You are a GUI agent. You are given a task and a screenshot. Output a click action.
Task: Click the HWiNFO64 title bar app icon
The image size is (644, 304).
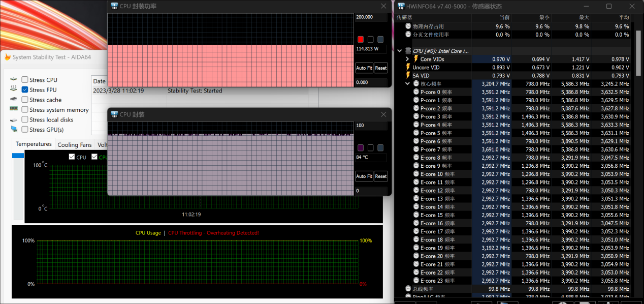coord(401,7)
